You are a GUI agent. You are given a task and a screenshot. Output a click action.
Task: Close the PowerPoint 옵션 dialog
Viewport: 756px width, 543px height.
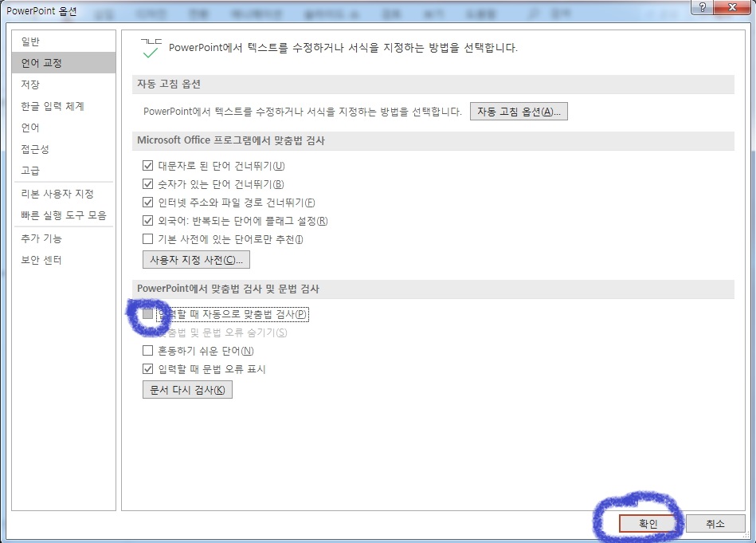tap(732, 7)
